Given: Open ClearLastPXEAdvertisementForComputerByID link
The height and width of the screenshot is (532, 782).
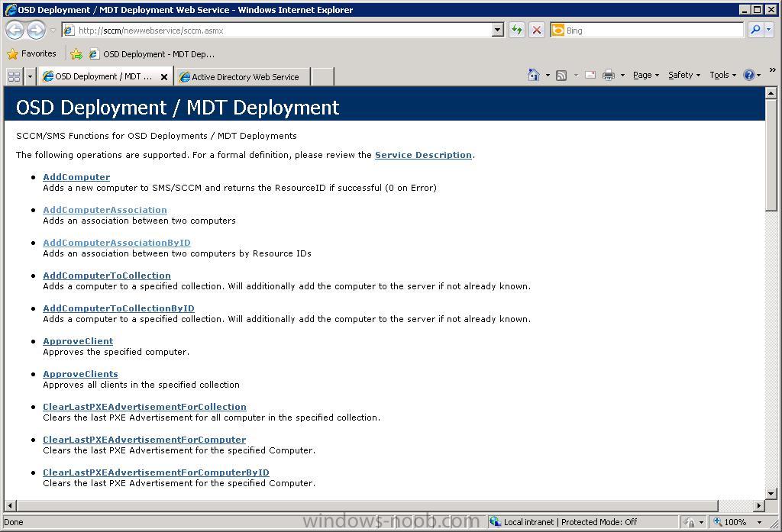Looking at the screenshot, I should point(156,472).
